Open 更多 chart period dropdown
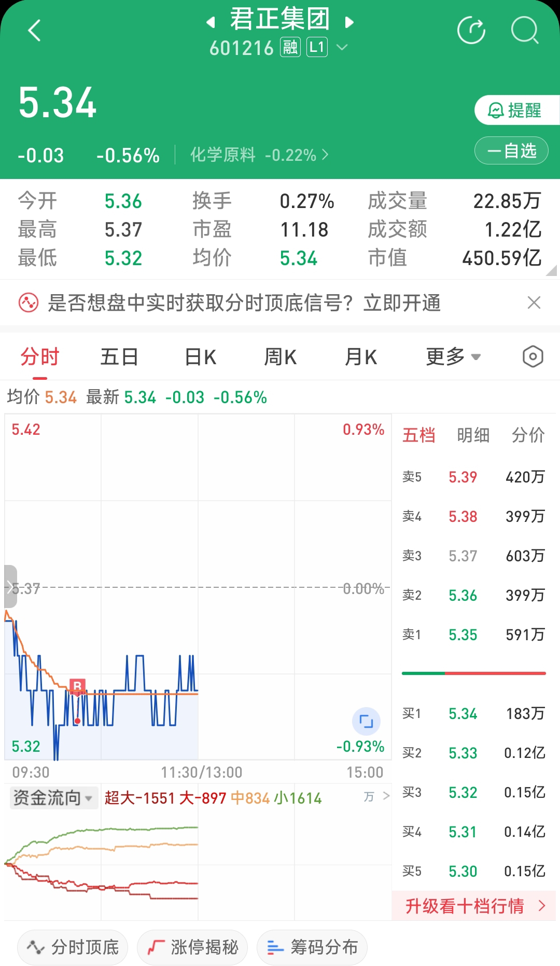 454,357
